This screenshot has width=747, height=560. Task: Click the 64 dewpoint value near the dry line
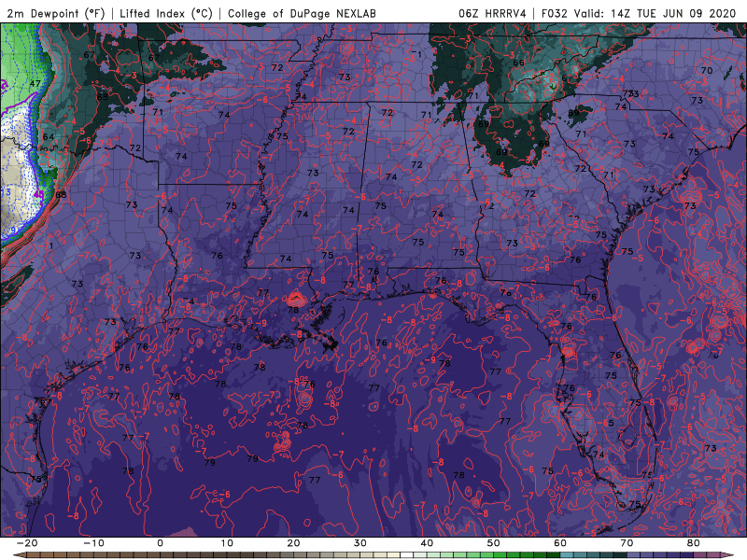click(x=49, y=136)
